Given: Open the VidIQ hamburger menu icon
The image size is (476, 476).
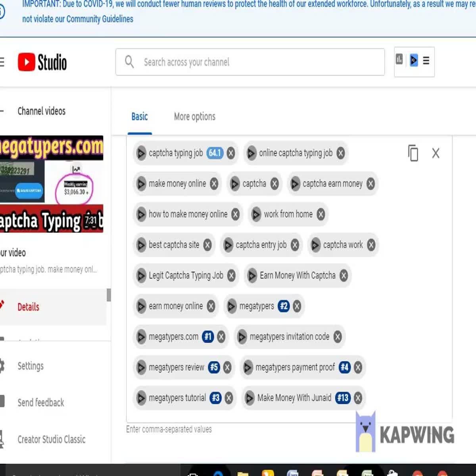Looking at the screenshot, I should click(x=426, y=61).
